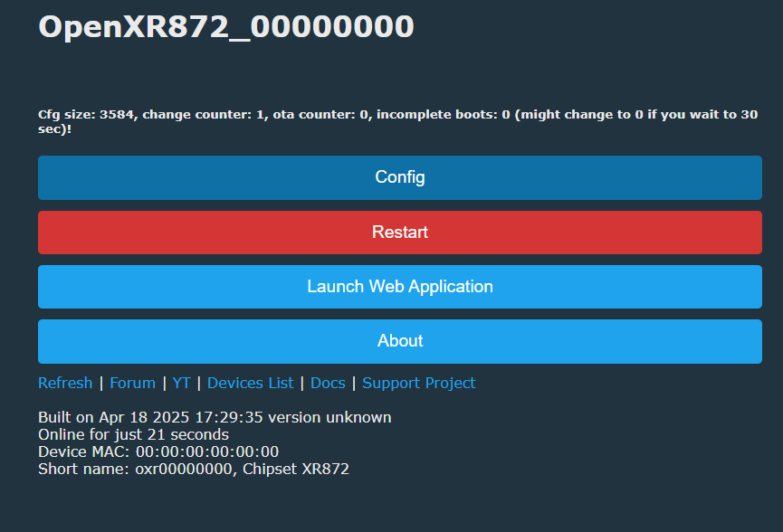The height and width of the screenshot is (532, 783).
Task: Select the Built on Apr 18 2025 line
Action: point(215,417)
